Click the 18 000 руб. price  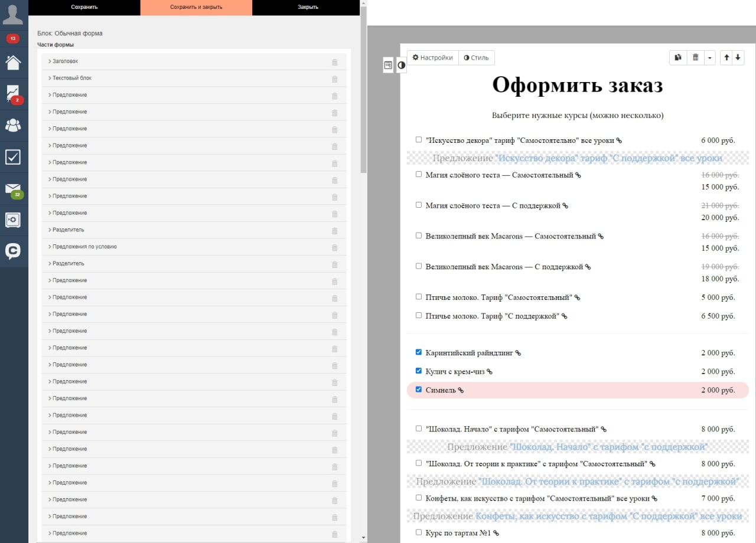720,279
